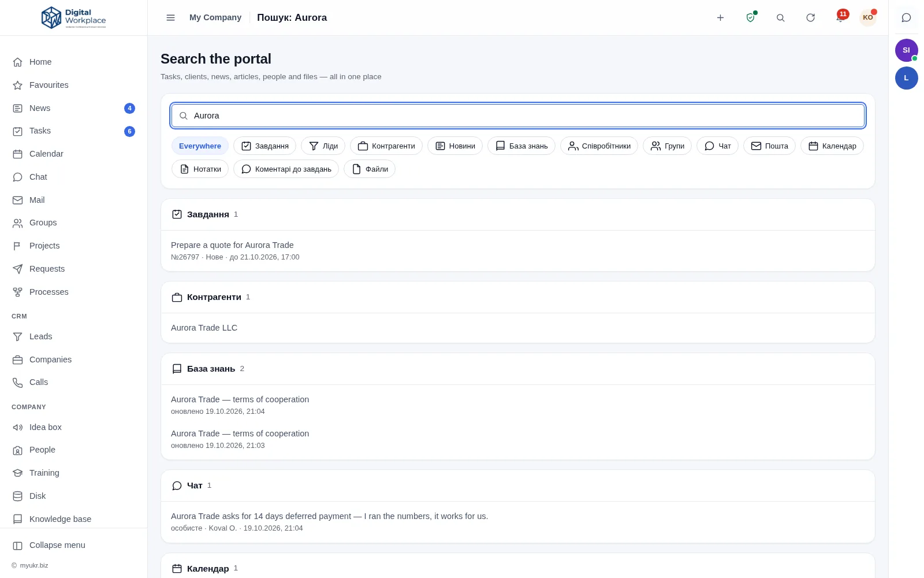
Task: Open Tasks in the sidebar
Action: point(73,131)
